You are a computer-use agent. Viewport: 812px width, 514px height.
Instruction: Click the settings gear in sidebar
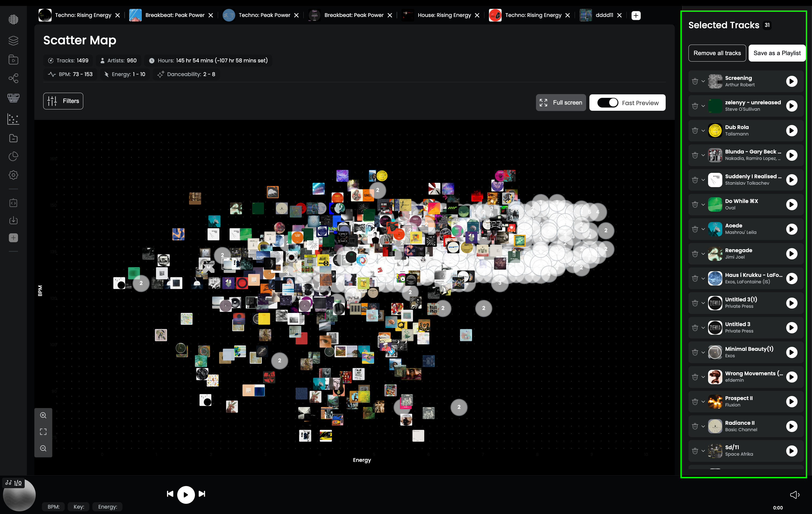tap(13, 175)
